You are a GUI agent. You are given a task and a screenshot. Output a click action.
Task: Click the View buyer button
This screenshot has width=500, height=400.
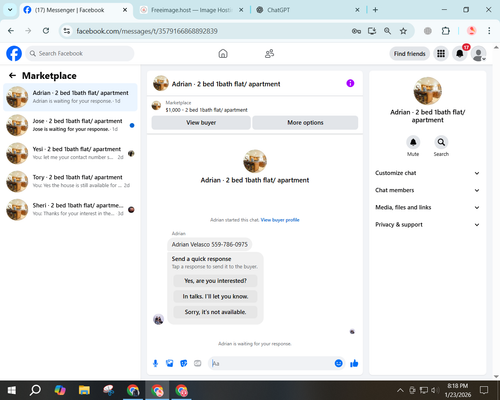(x=201, y=123)
